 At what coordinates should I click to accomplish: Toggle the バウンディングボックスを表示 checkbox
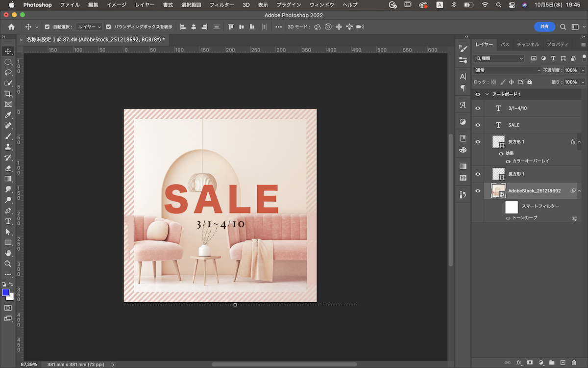[x=109, y=27]
